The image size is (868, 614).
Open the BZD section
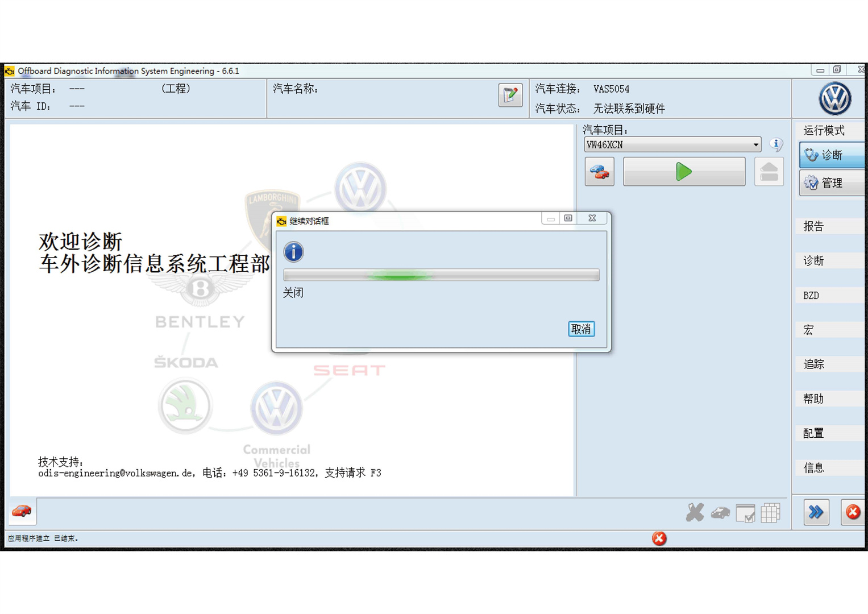[x=830, y=296]
